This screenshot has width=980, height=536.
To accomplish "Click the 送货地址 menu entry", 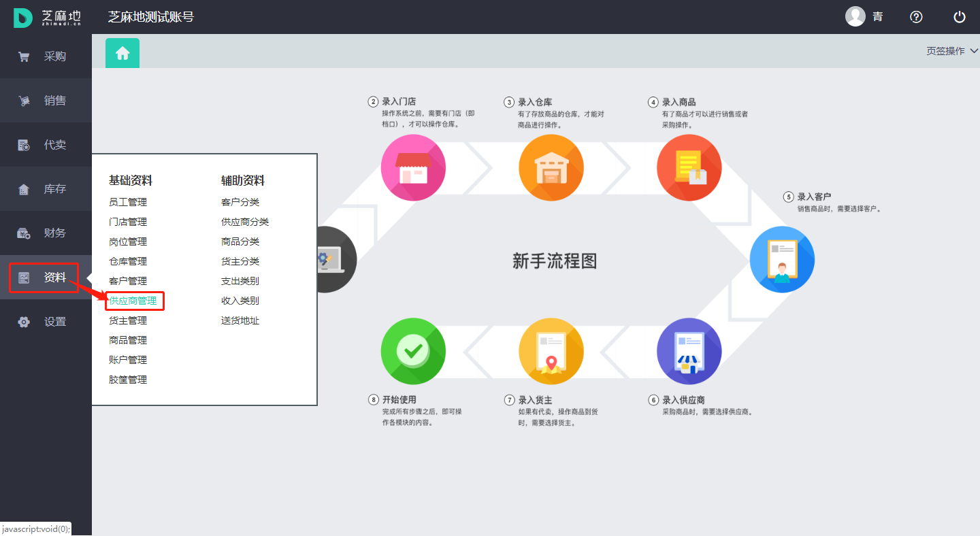I will pos(240,320).
